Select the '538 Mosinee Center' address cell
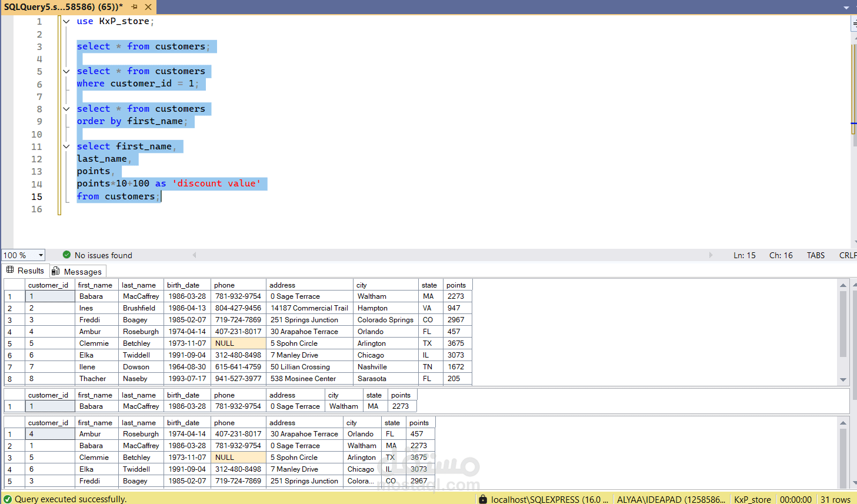Viewport: 857px width, 504px height. (x=309, y=379)
